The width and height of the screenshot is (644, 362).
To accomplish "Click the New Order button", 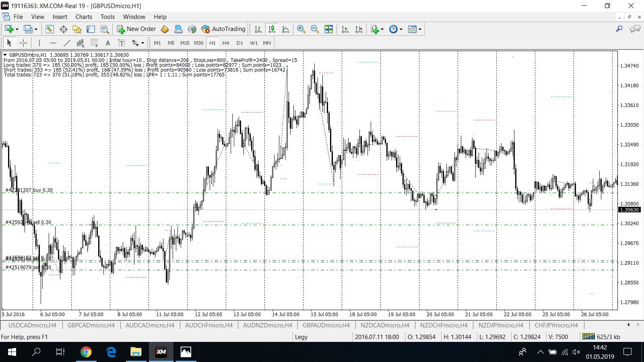I will (136, 29).
